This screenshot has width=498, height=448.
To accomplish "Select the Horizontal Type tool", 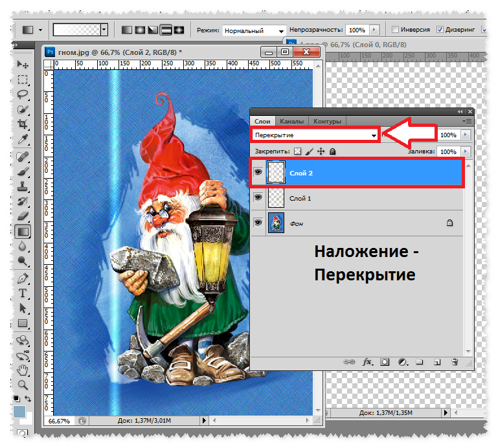I will click(23, 293).
